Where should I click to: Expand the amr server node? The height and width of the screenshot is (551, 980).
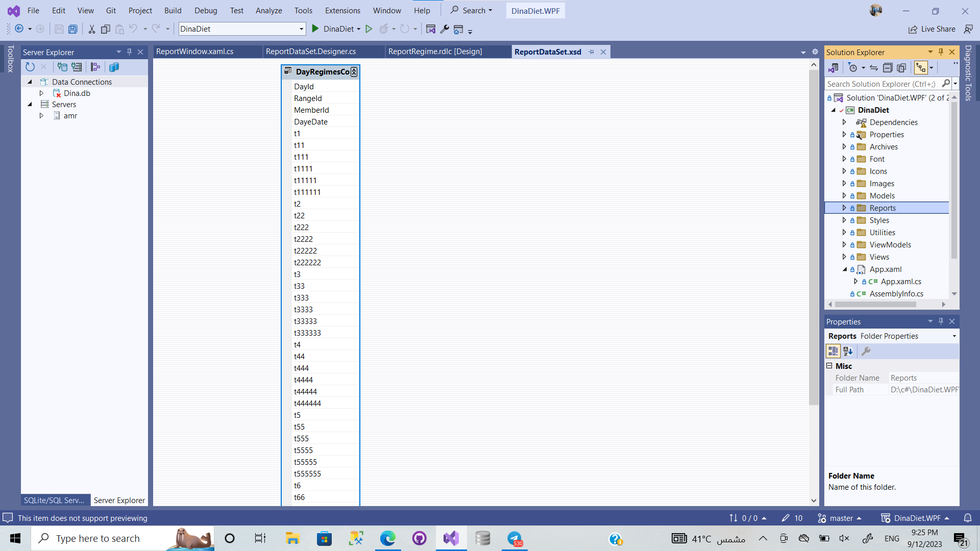[42, 116]
